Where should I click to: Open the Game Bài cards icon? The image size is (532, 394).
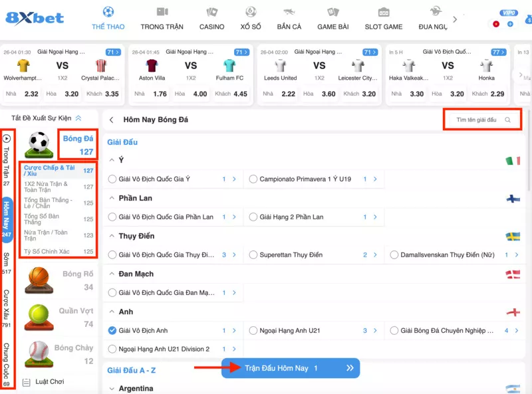pyautogui.click(x=333, y=12)
